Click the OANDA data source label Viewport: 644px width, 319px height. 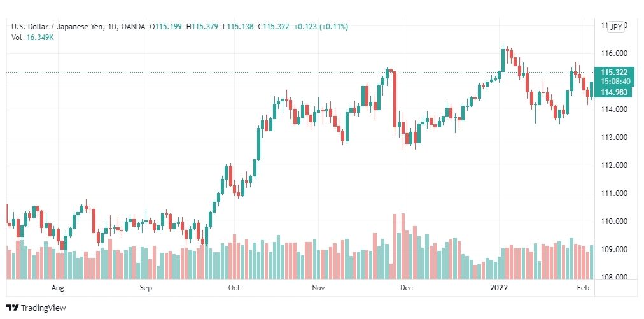[134, 27]
